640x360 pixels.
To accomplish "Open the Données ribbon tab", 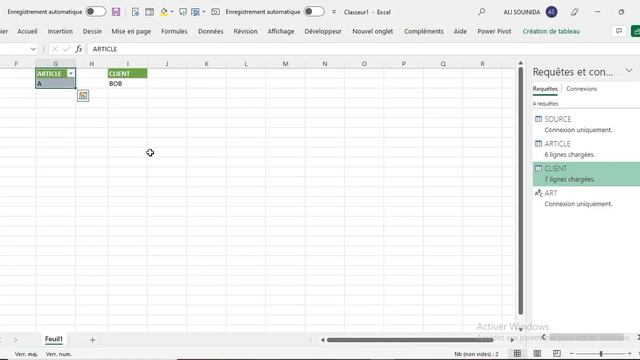I will [x=211, y=31].
